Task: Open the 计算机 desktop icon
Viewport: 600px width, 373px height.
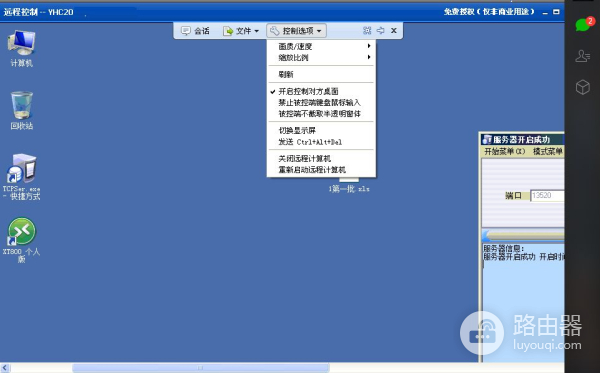Action: [21, 49]
